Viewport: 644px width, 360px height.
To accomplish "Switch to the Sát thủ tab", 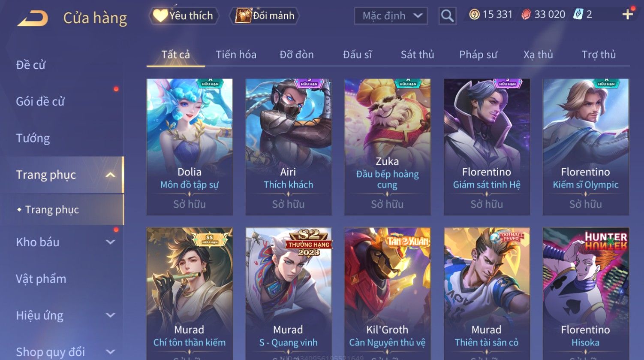I will [417, 54].
